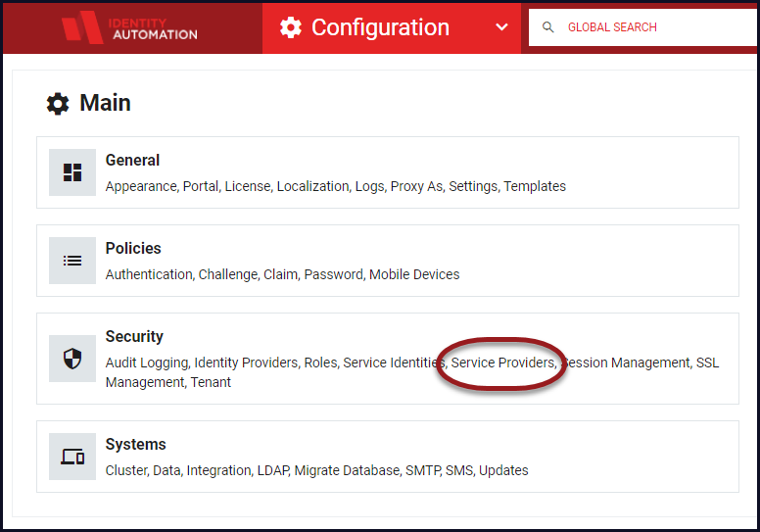The height and width of the screenshot is (532, 760).
Task: Open Tenant under Security
Action: coord(211,383)
